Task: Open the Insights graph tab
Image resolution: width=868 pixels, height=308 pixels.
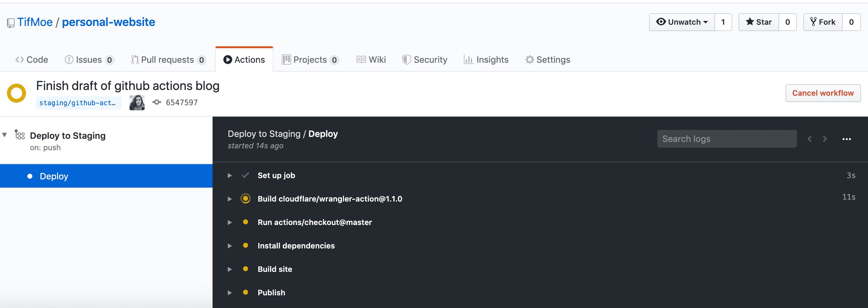Action: click(x=486, y=60)
